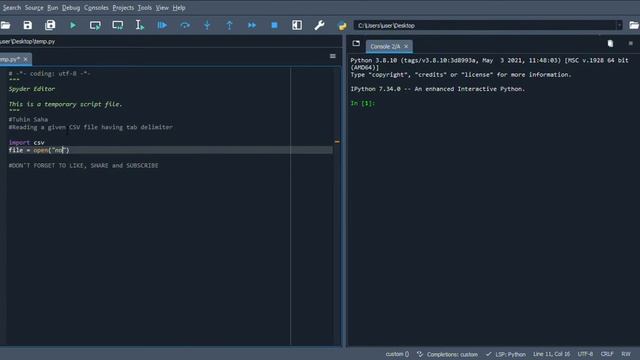Screen dimensions: 640x360
Task: Run selection or current line
Action: (140, 25)
